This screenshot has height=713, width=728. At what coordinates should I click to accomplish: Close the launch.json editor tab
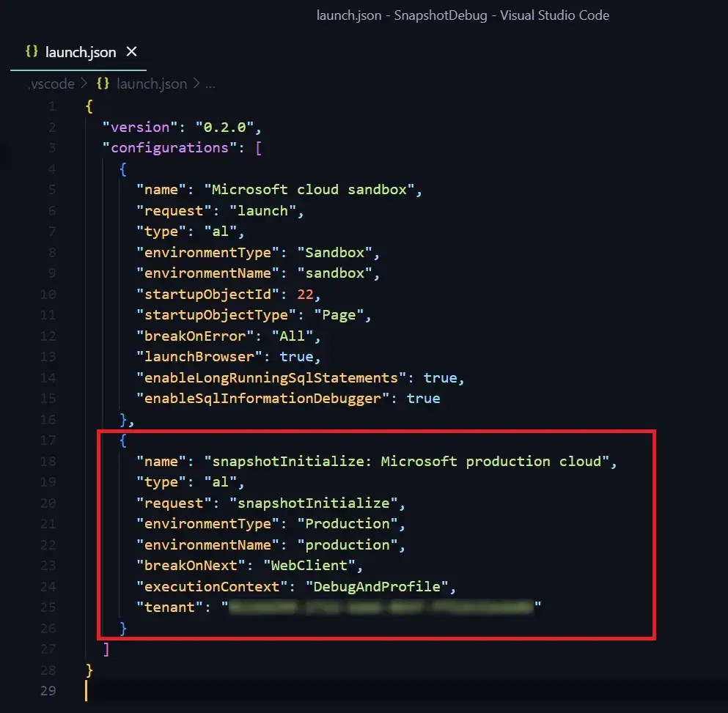(x=131, y=51)
